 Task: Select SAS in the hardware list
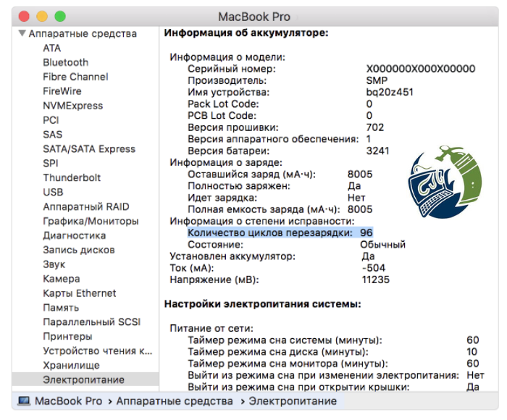[53, 135]
